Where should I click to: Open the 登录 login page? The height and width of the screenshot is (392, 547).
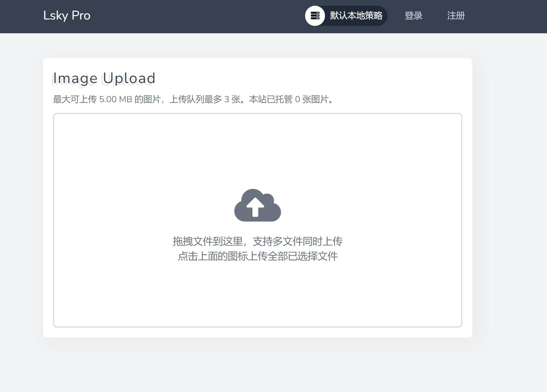[x=413, y=16]
